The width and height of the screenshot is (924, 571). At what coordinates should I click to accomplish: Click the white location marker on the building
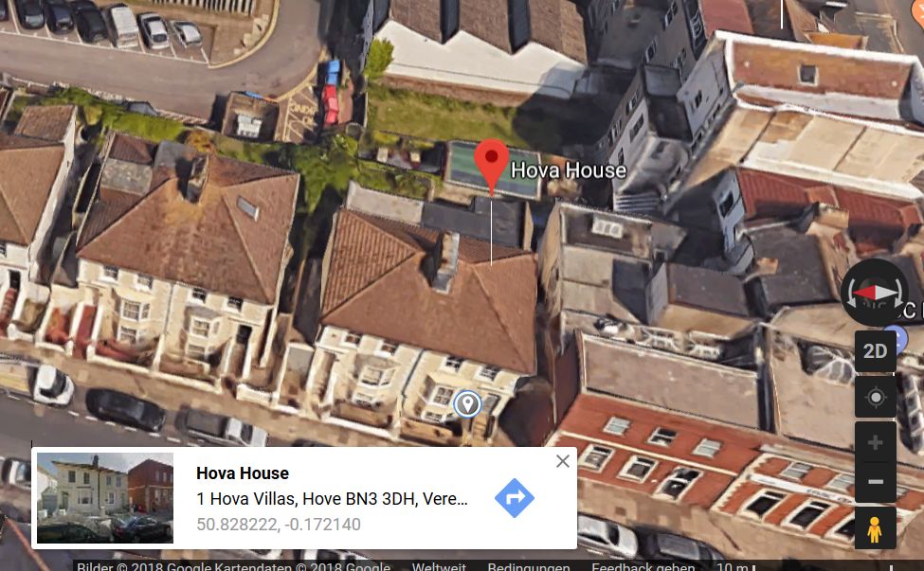[x=467, y=403]
